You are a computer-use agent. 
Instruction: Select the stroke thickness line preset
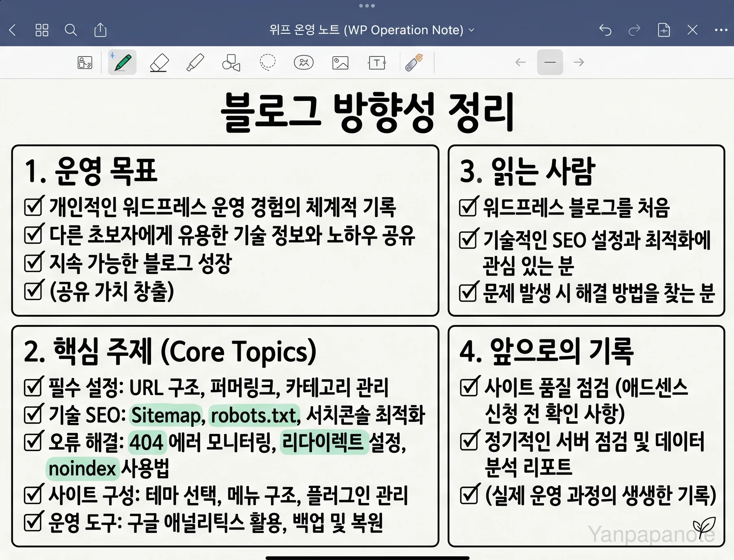[x=550, y=62]
